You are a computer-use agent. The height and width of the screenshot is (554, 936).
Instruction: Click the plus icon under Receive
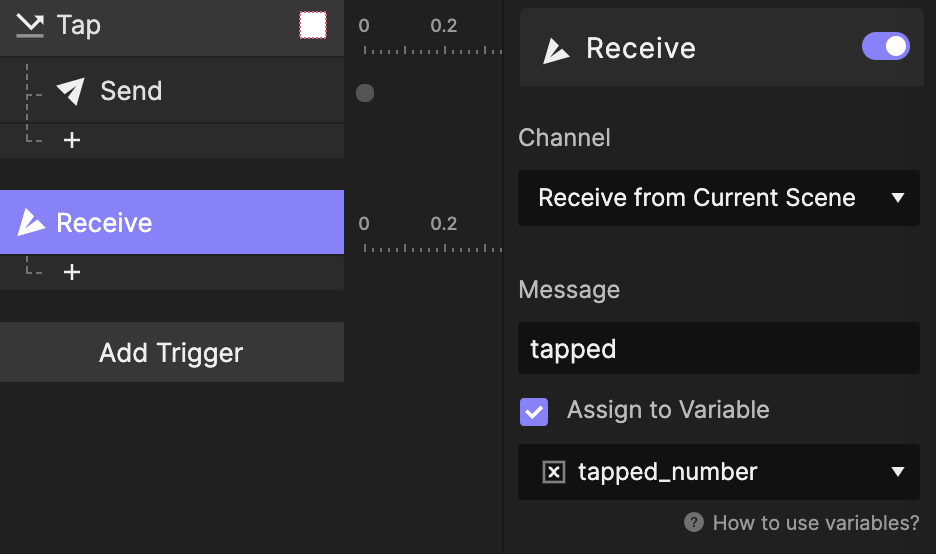click(x=72, y=272)
